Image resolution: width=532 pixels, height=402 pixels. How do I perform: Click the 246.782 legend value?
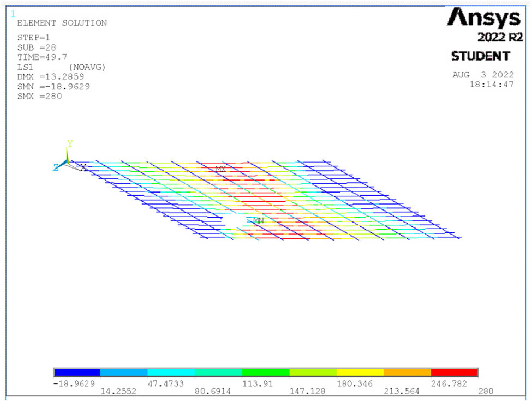449,384
